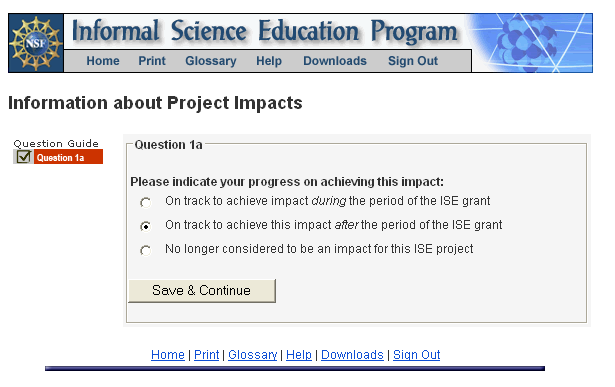615x387 pixels.
Task: Select 'during the period' radio option
Action: click(146, 202)
